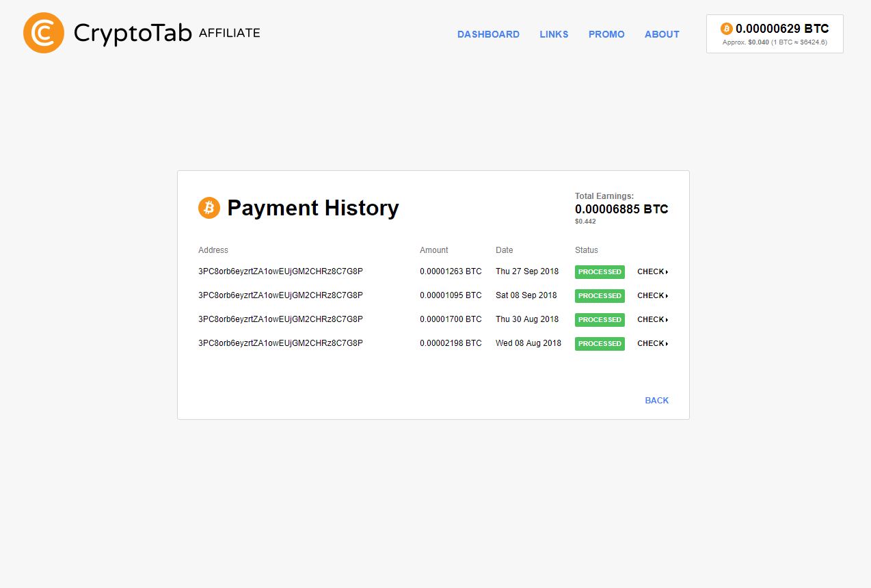Click the address of the 27 Sep payment
Screen dimensions: 871x588
point(280,271)
